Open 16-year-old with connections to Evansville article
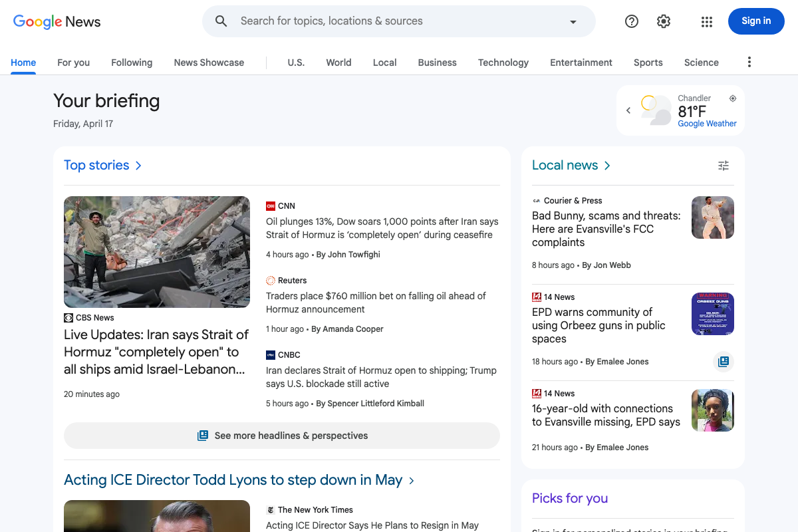Screen dimensions: 798x532 (x=606, y=415)
